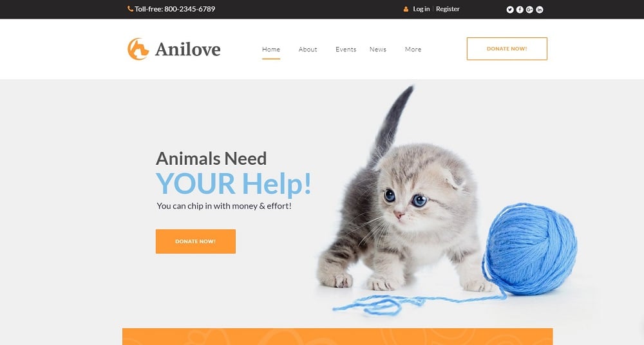Screen dimensions: 644x345
Task: Open the About page in navigation
Action: [308, 50]
